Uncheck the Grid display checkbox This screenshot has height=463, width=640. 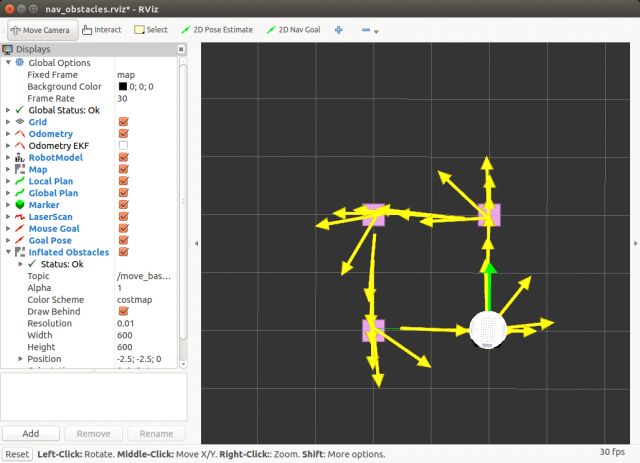coord(123,122)
